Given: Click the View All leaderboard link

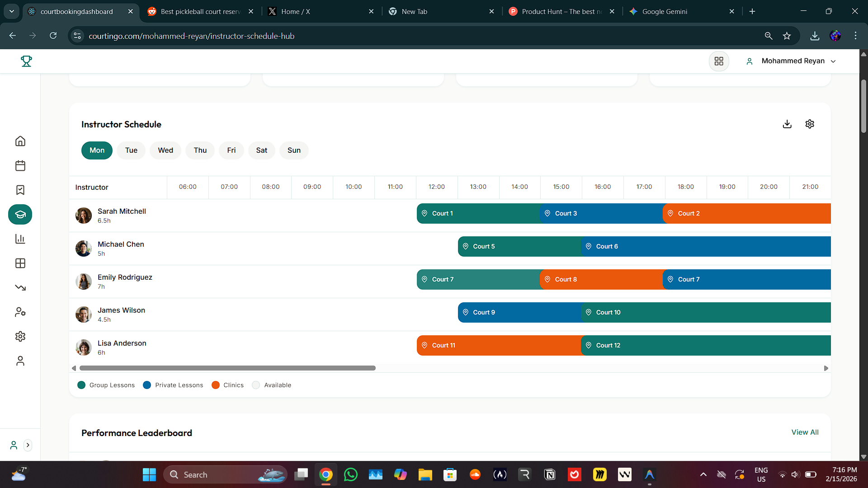Looking at the screenshot, I should coord(805,432).
